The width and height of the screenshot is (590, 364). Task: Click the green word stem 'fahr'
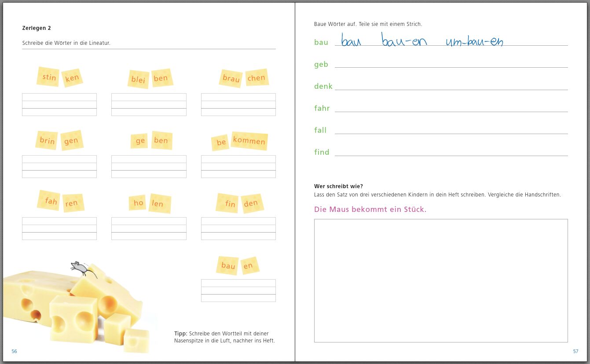(x=322, y=108)
